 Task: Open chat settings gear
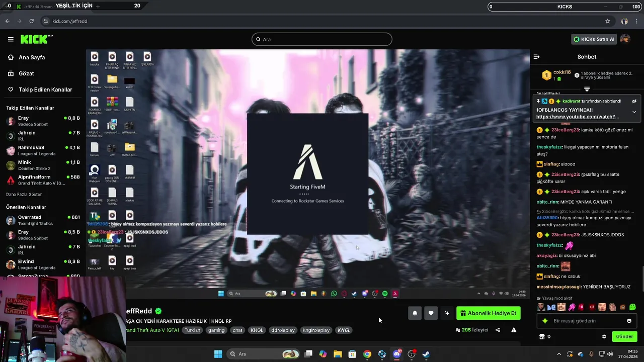(x=604, y=336)
